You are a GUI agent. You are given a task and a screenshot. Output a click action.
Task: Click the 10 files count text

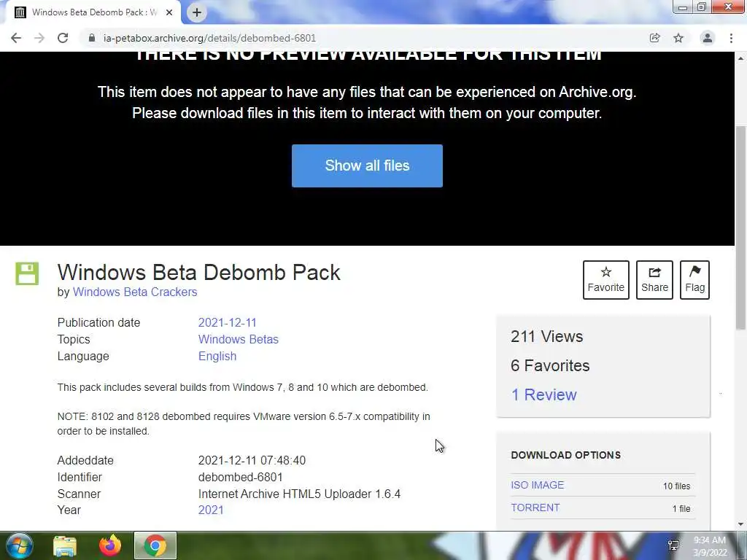pos(676,486)
